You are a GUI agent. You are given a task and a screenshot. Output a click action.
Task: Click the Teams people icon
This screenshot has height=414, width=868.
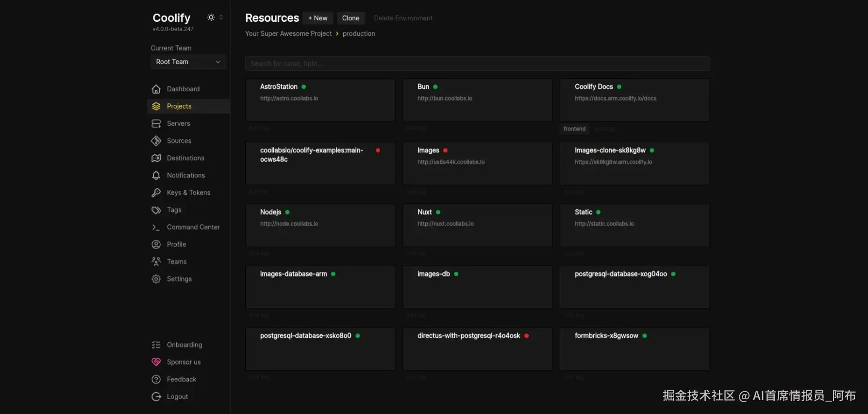tap(156, 262)
